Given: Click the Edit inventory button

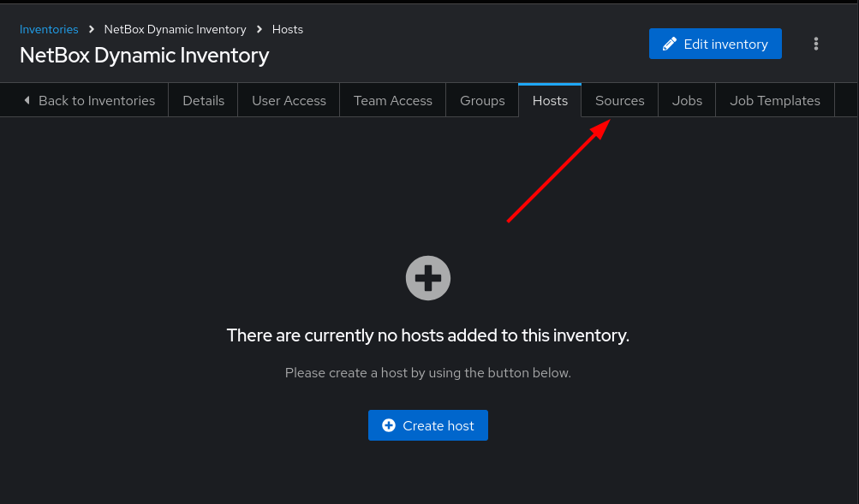Looking at the screenshot, I should 715,44.
